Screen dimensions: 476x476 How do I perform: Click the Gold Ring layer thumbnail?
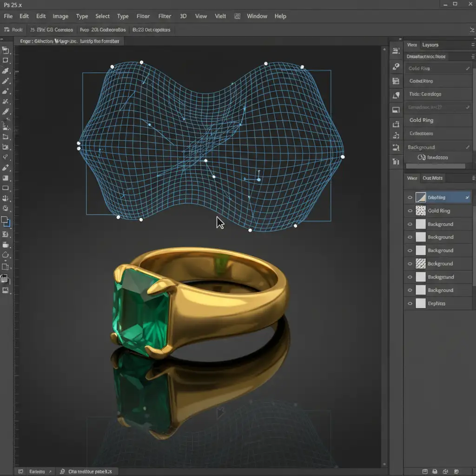coord(421,211)
